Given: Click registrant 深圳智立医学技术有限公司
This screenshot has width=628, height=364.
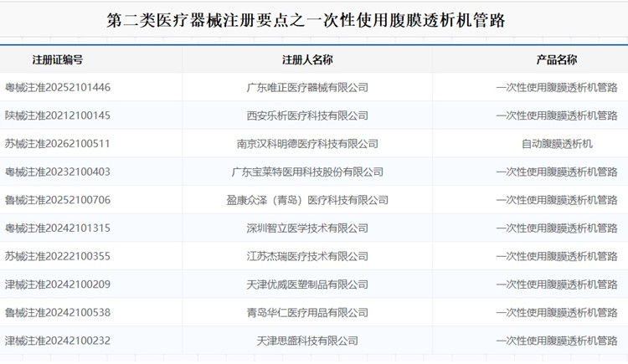Looking at the screenshot, I should [x=307, y=228].
